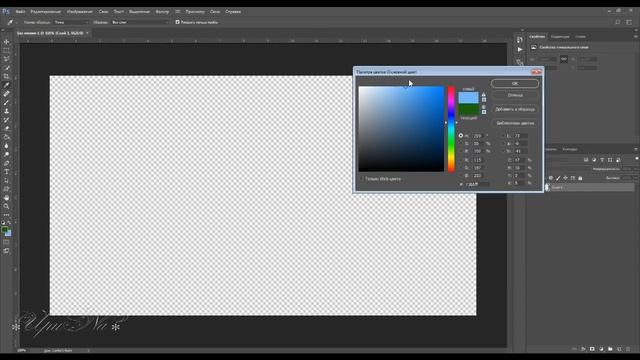Viewport: 640px width, 360px height.
Task: Click the search icon in options bar
Action: point(618,22)
